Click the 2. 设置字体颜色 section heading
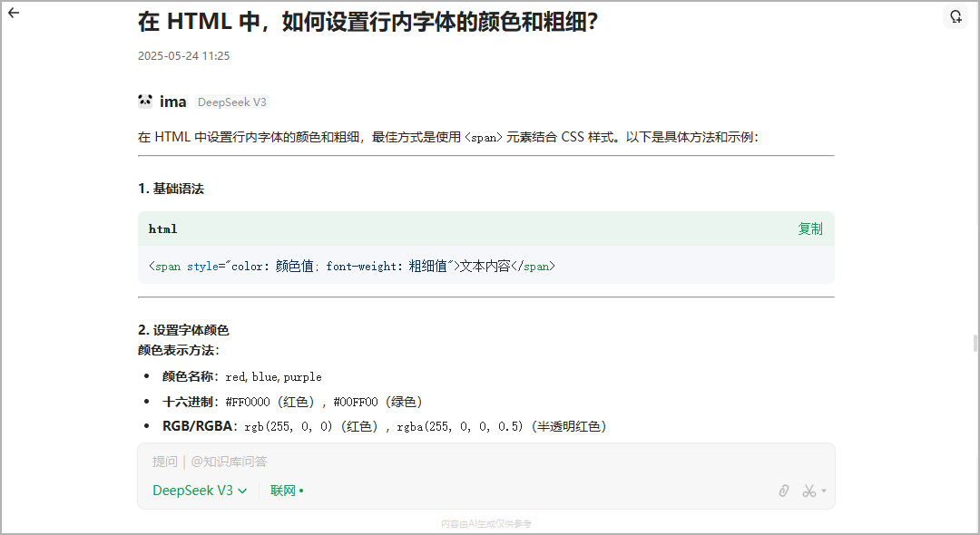Image resolution: width=980 pixels, height=535 pixels. click(182, 330)
